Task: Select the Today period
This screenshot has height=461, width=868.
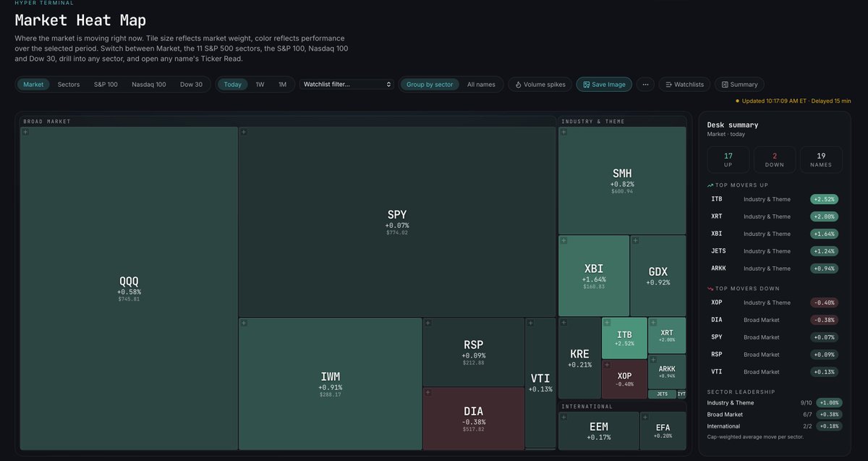Action: [233, 85]
